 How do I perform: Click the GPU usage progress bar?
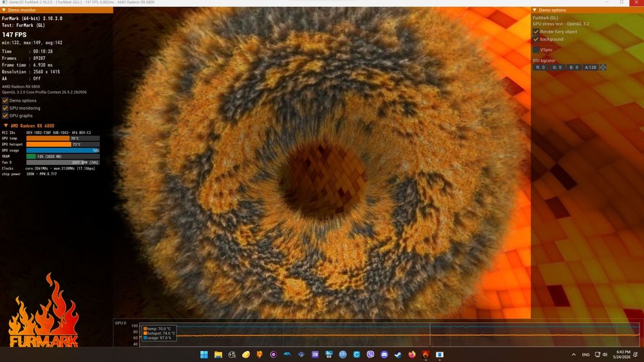[63, 150]
